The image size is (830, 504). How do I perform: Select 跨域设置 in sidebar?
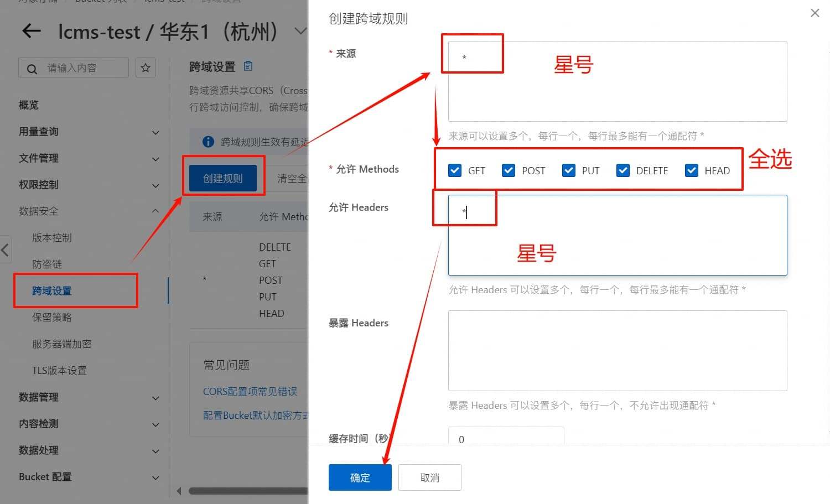pos(52,291)
